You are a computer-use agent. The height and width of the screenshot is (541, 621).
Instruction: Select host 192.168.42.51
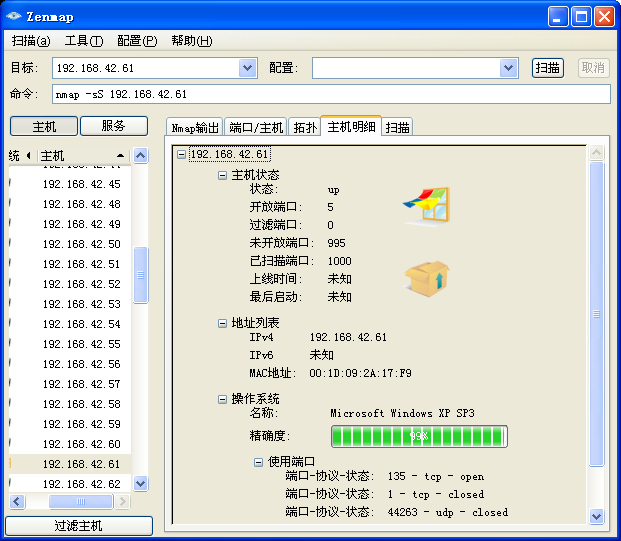click(82, 264)
